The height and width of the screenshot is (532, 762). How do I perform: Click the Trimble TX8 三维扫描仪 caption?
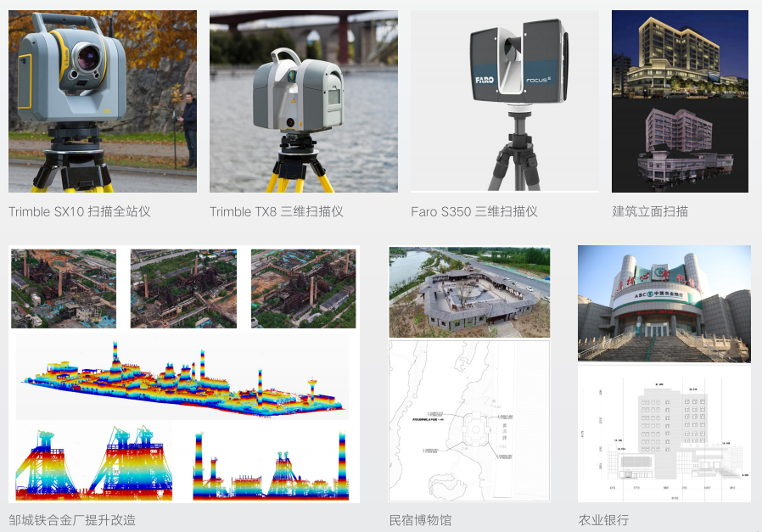pos(277,211)
